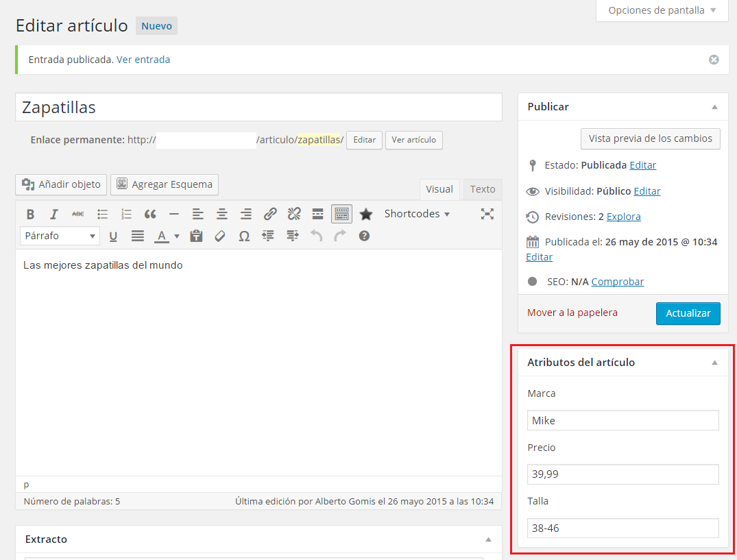Click the SEO Comprobar link
The image size is (737, 560).
tap(617, 282)
